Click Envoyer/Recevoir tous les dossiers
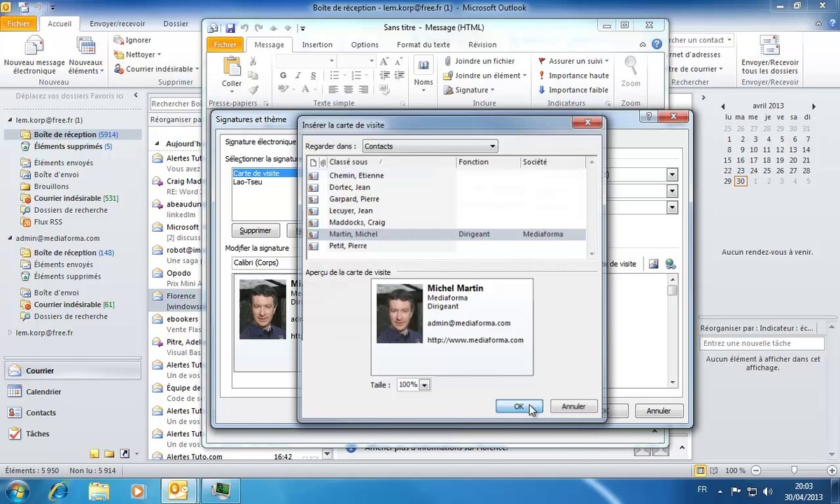 point(770,56)
